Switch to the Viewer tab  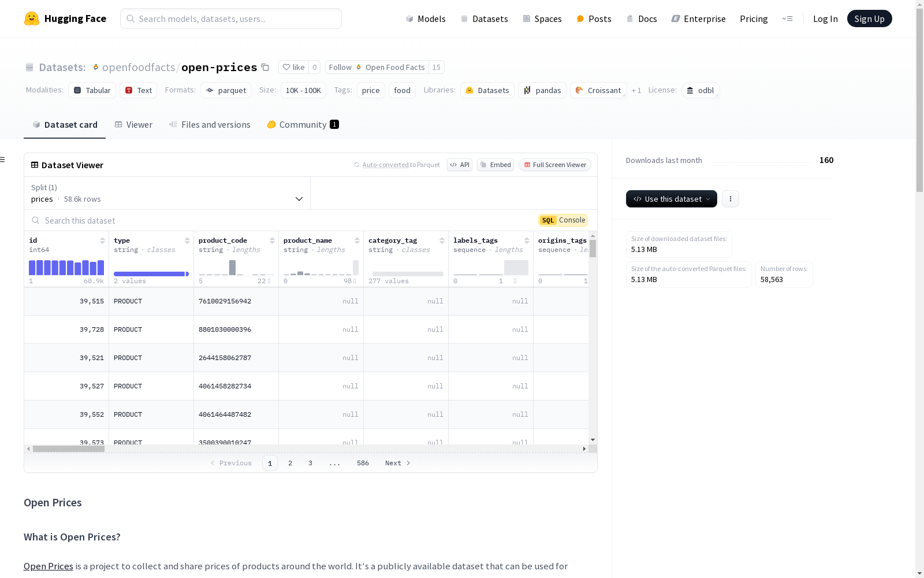coord(133,125)
